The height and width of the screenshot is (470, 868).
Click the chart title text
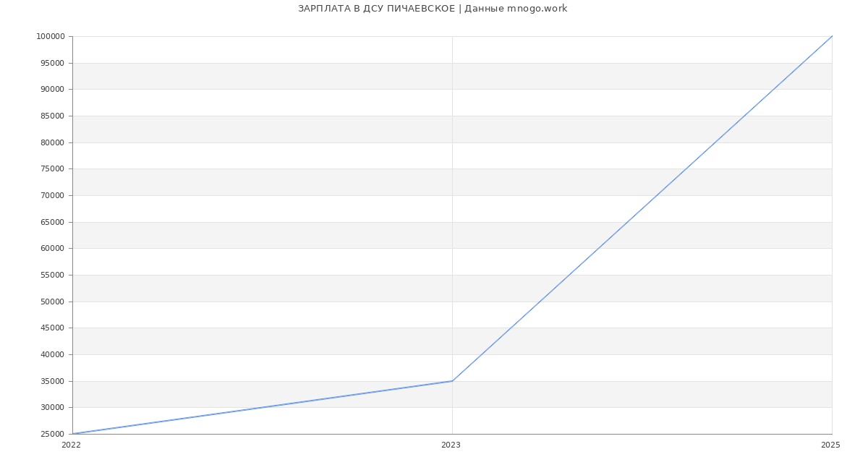click(433, 9)
